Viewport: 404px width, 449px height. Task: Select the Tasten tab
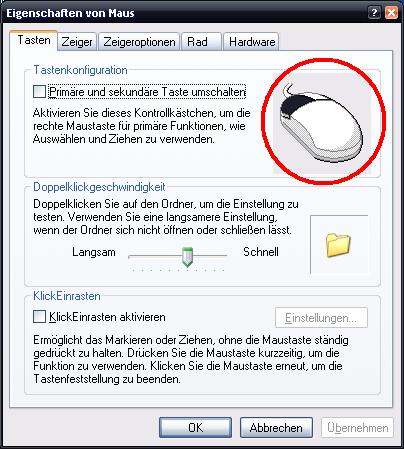(x=34, y=40)
